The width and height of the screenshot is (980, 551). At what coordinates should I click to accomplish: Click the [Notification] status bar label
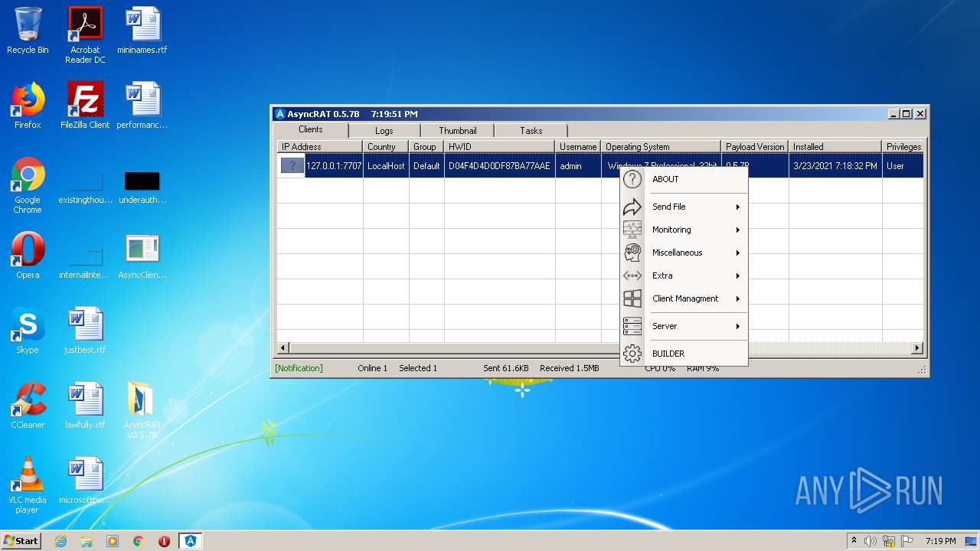(299, 368)
